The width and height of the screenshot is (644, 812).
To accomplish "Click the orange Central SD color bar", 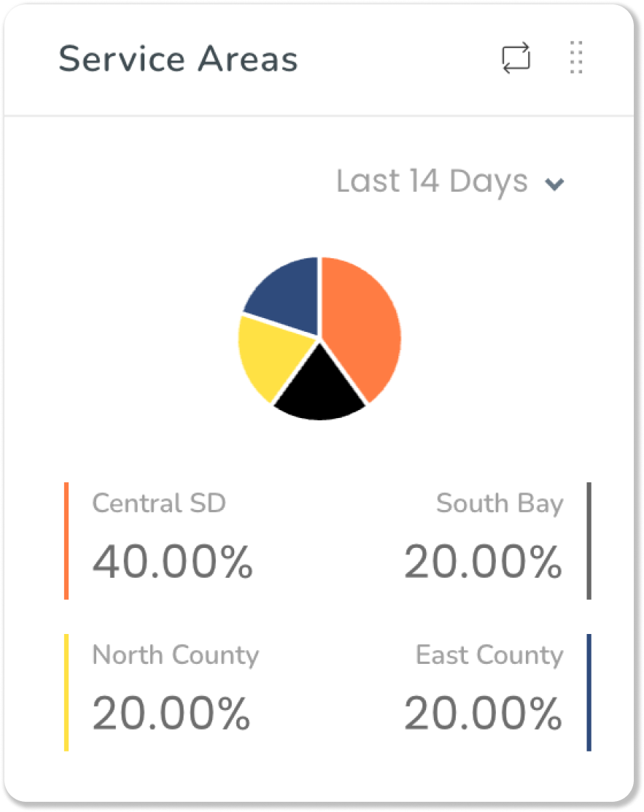I will pos(66,541).
